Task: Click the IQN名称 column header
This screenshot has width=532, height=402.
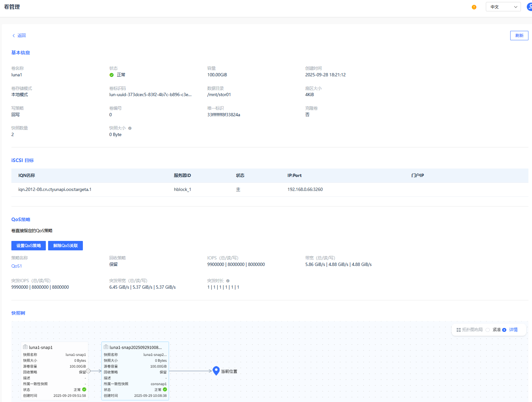Action: tap(27, 175)
